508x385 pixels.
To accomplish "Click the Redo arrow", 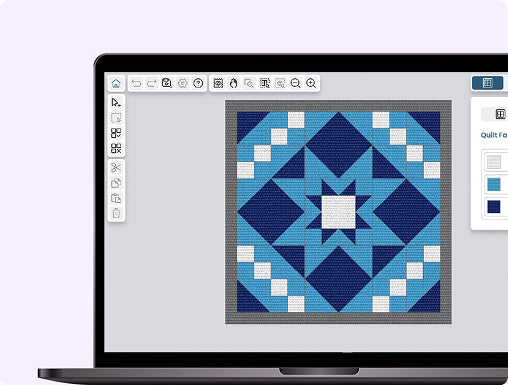I will point(152,83).
